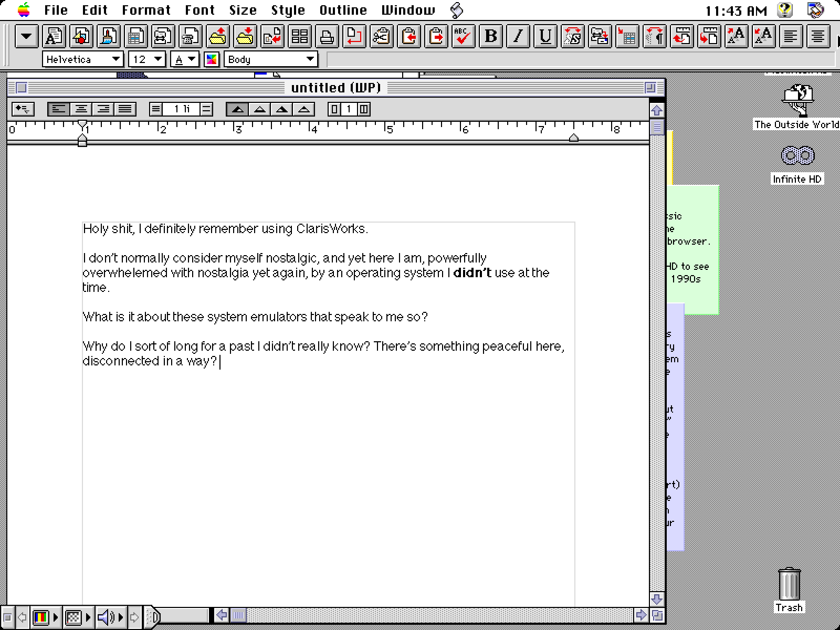Click the vertical scrollbar down arrow
Screen dimensions: 840x630
tap(657, 599)
